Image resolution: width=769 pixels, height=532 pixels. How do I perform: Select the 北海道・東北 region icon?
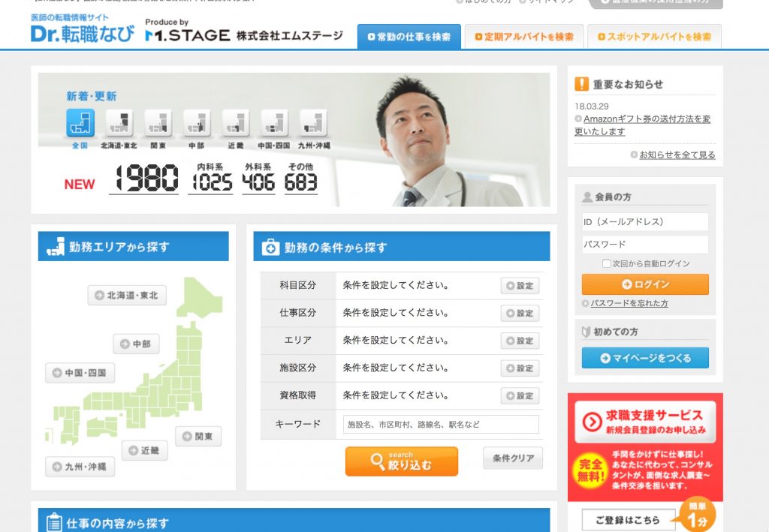(119, 122)
